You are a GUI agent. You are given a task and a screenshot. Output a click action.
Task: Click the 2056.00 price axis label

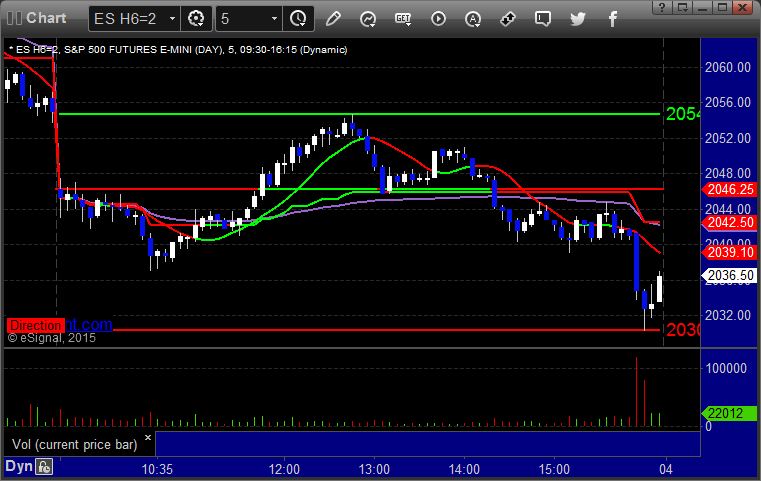click(728, 102)
